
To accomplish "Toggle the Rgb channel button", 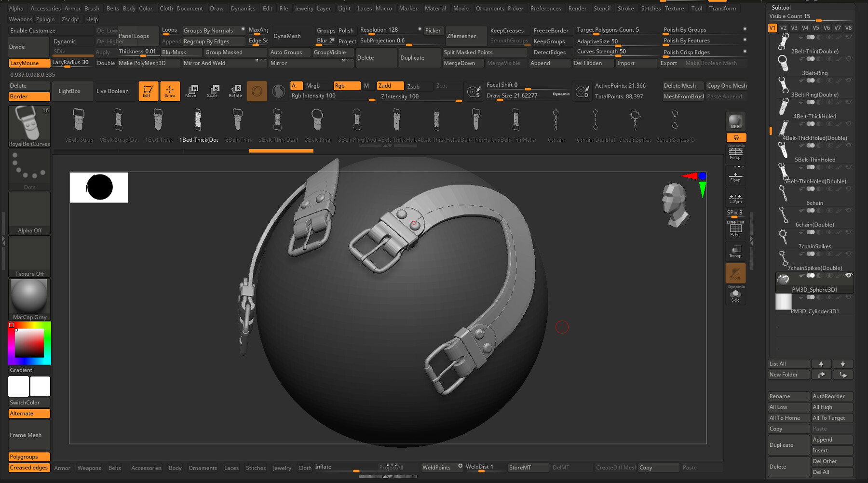I will pos(347,86).
